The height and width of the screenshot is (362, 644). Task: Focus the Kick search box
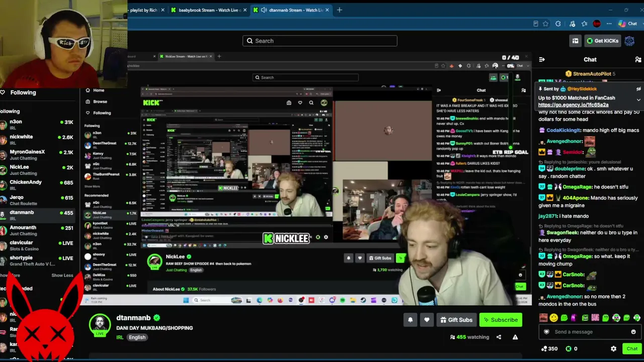point(319,41)
